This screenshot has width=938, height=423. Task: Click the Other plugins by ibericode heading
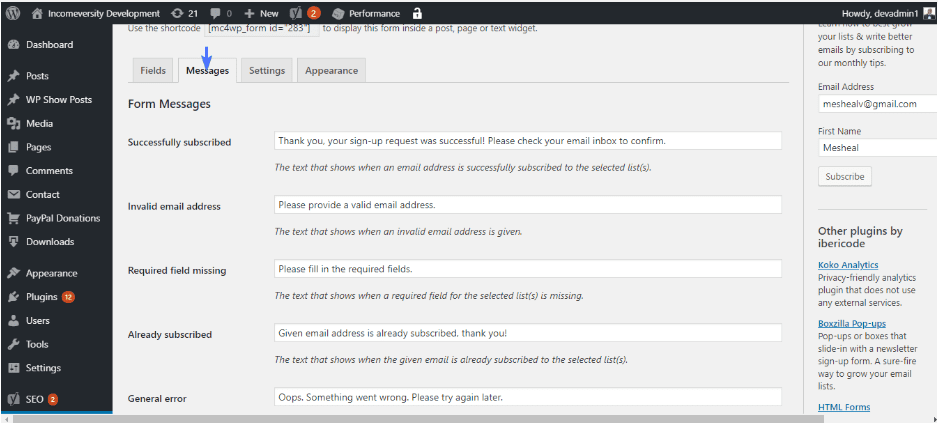(x=860, y=238)
